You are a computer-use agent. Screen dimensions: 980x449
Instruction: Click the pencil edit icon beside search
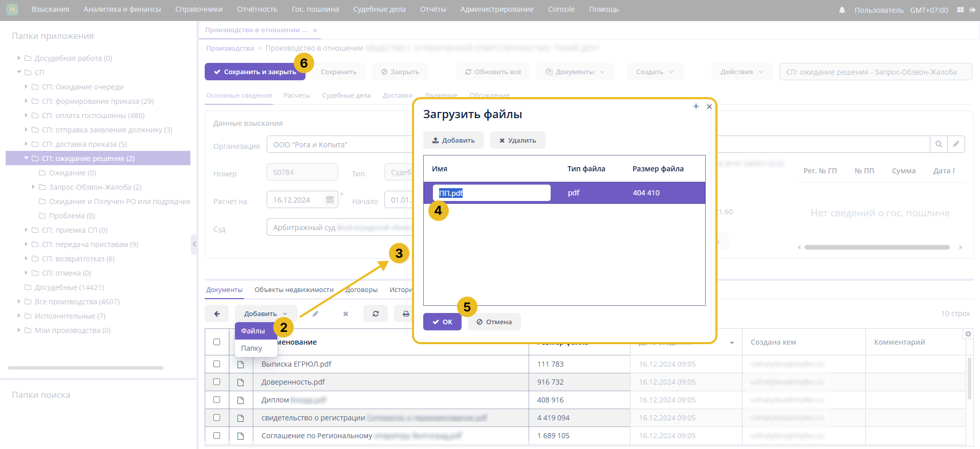point(956,144)
